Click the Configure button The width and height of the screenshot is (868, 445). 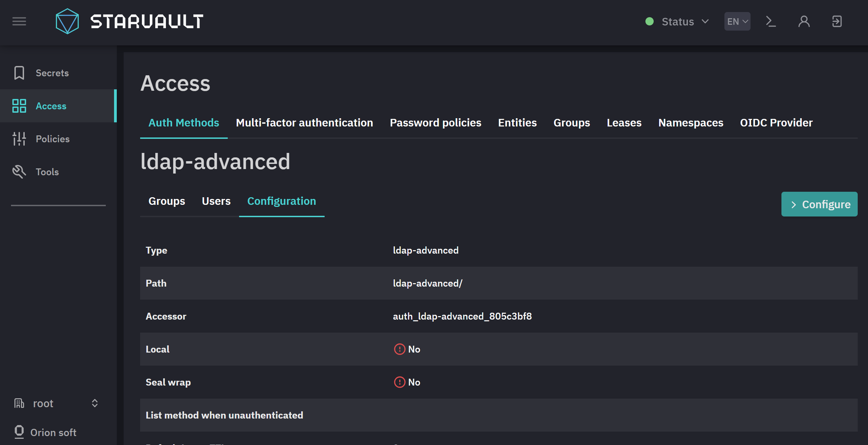click(819, 204)
